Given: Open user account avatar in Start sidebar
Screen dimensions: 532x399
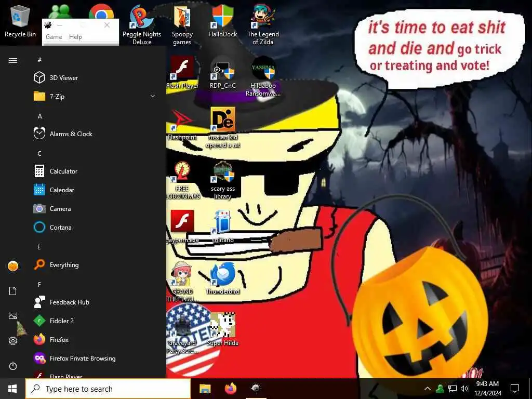Looking at the screenshot, I should tap(13, 266).
